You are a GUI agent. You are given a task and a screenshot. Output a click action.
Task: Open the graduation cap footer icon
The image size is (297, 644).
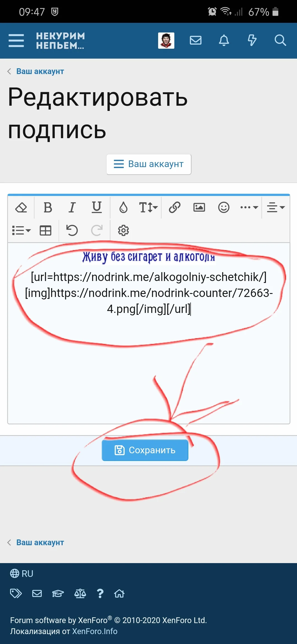click(x=58, y=593)
